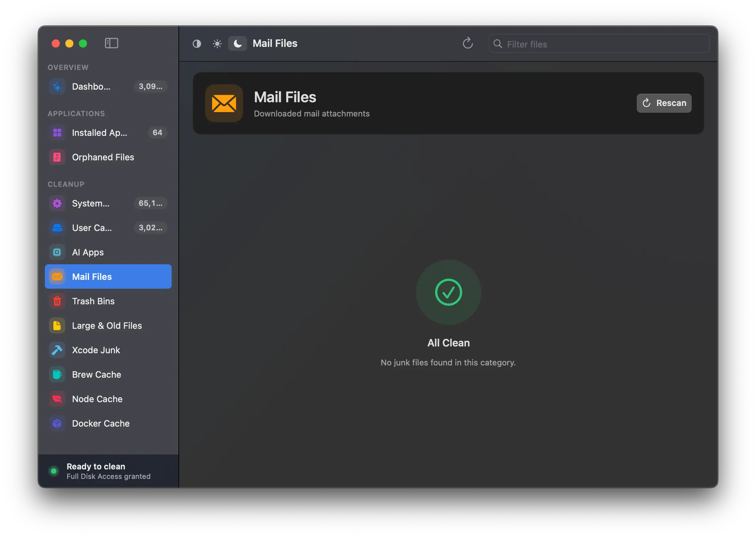756x538 pixels.
Task: Click the Dashboard sparkle icon
Action: pyautogui.click(x=57, y=87)
